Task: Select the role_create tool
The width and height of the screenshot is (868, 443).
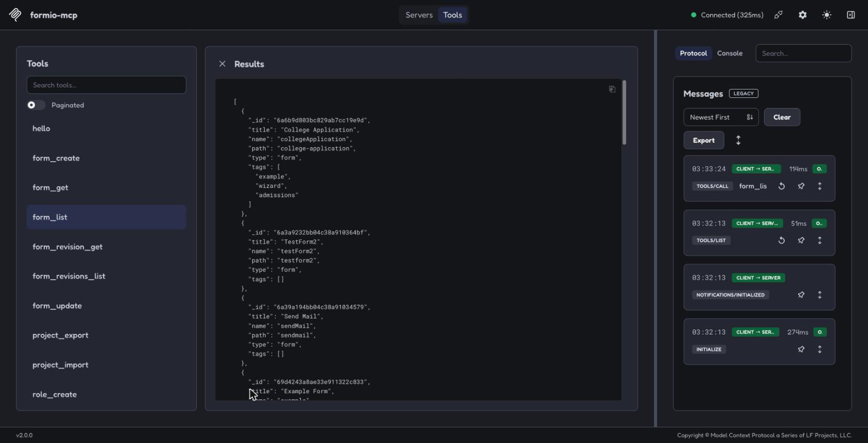Action: tap(106, 394)
